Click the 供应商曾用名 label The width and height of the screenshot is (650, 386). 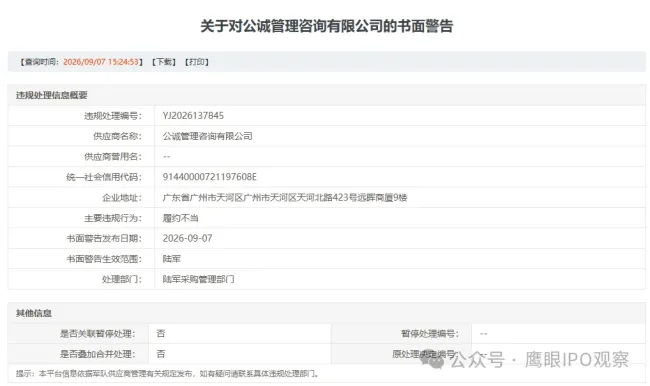[113, 157]
